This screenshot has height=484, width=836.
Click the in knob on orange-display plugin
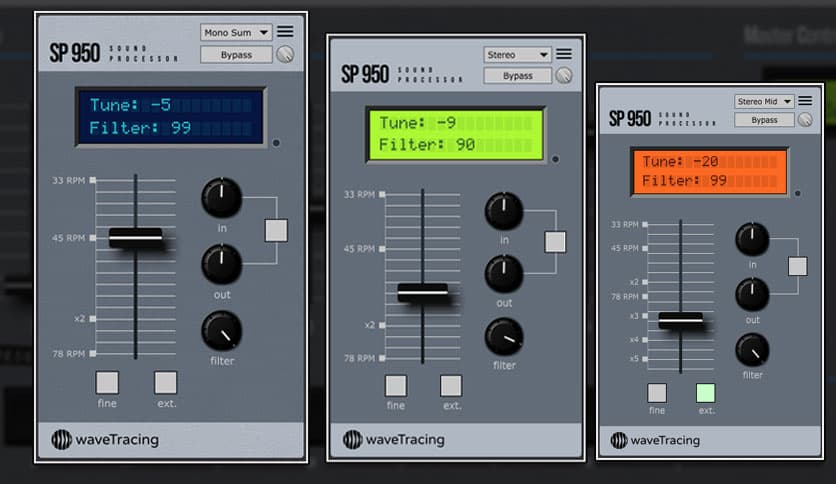(x=752, y=239)
